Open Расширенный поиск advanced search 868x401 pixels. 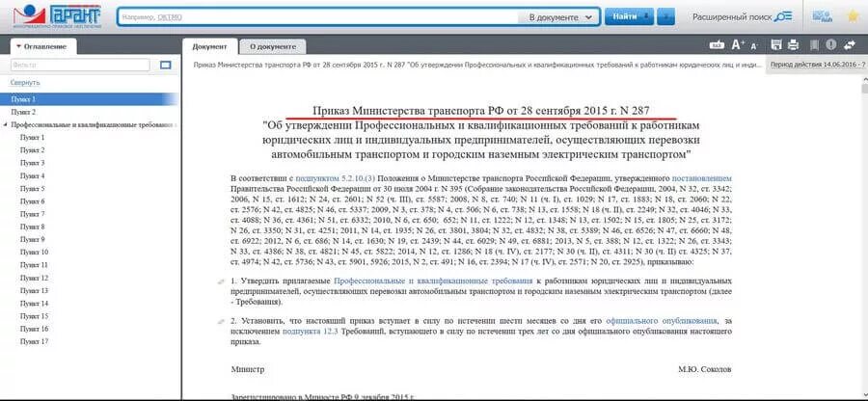click(742, 17)
